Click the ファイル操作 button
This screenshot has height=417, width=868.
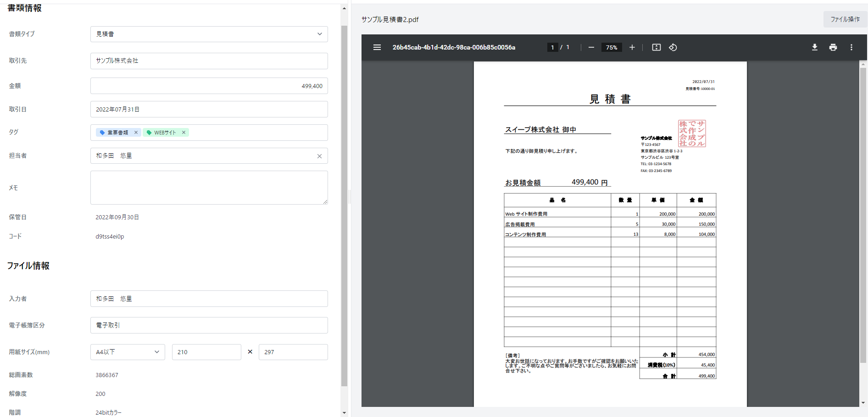pos(845,19)
